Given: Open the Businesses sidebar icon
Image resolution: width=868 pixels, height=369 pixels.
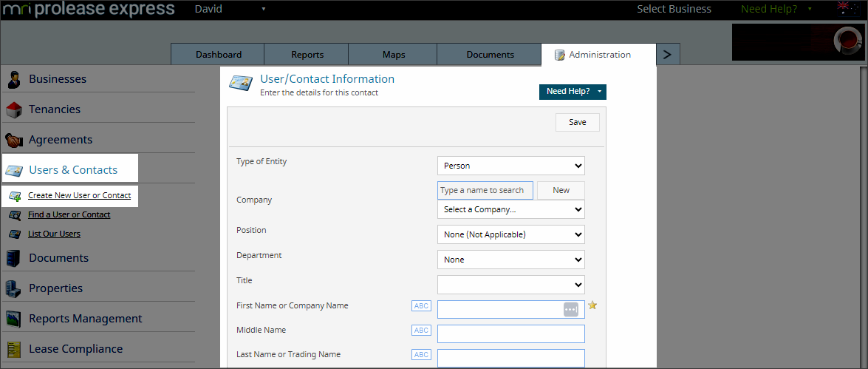Looking at the screenshot, I should [x=14, y=79].
